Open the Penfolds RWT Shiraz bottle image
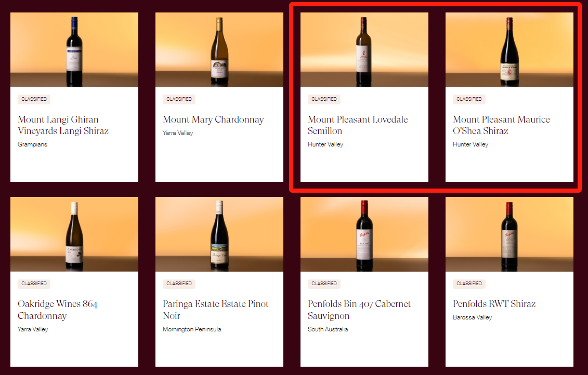The height and width of the screenshot is (375, 588). pyautogui.click(x=509, y=234)
